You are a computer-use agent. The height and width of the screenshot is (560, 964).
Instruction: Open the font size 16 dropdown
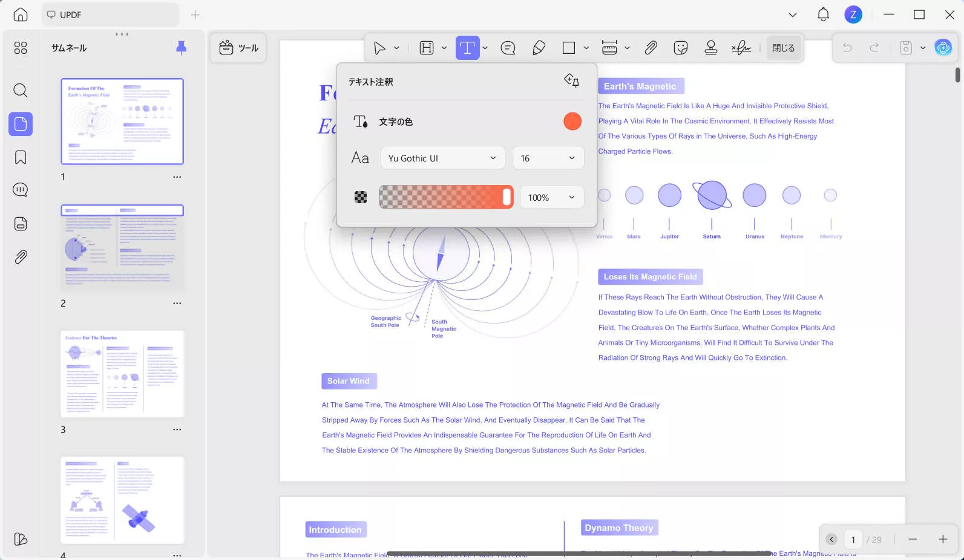548,158
